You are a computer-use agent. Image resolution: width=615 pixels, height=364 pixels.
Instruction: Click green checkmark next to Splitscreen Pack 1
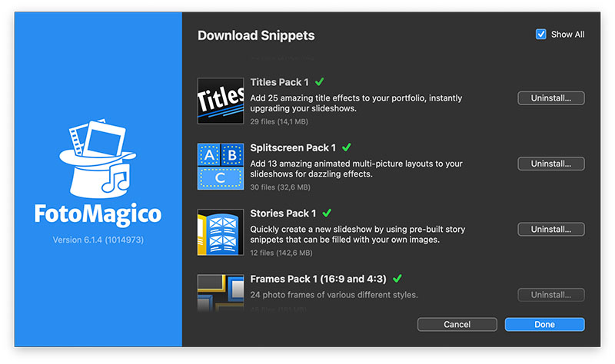[x=347, y=147]
